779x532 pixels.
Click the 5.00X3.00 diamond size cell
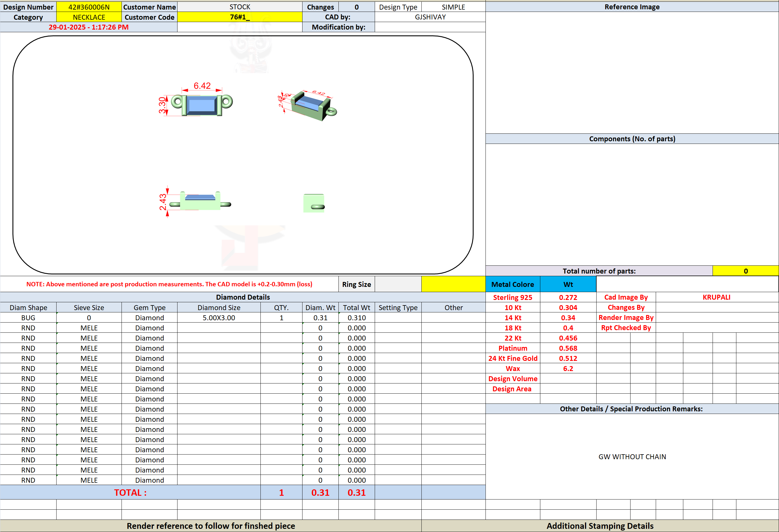[219, 317]
